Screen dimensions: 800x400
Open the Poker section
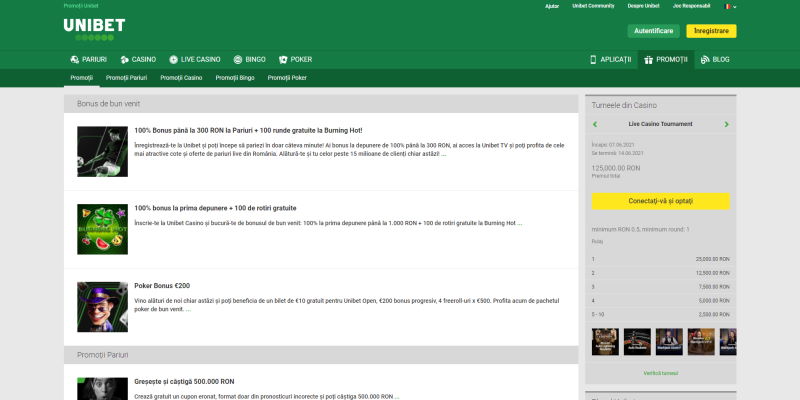(295, 60)
